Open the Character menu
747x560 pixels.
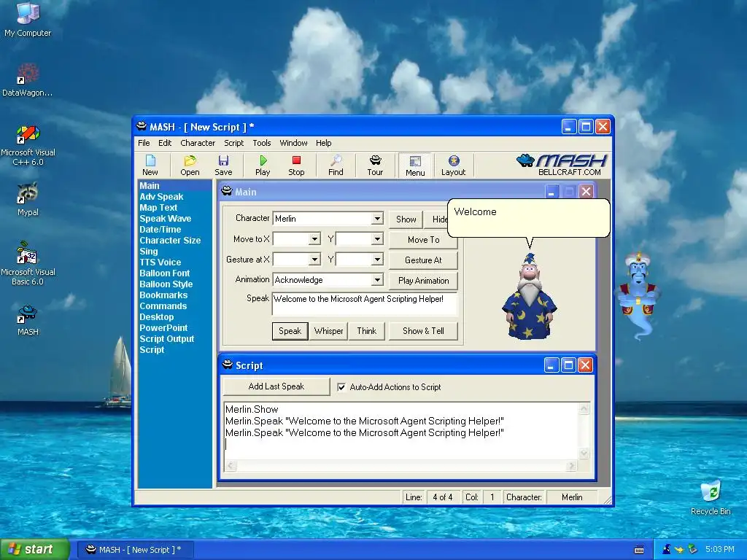[198, 143]
